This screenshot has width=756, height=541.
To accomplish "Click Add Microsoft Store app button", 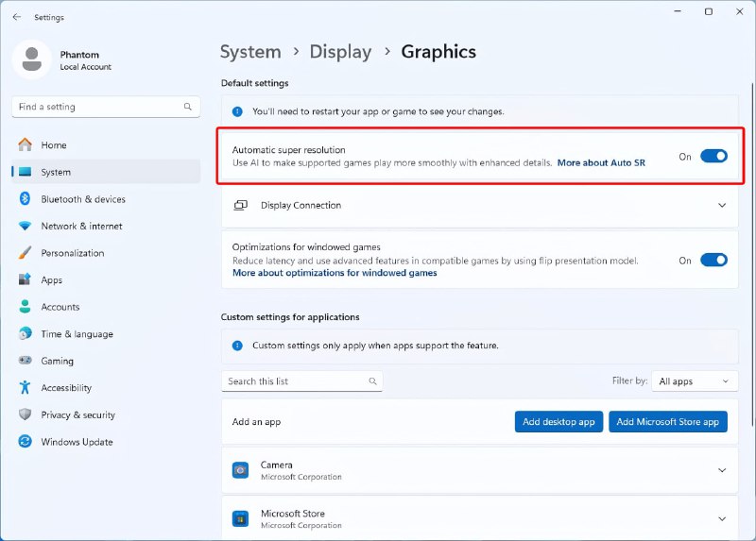I will point(667,421).
